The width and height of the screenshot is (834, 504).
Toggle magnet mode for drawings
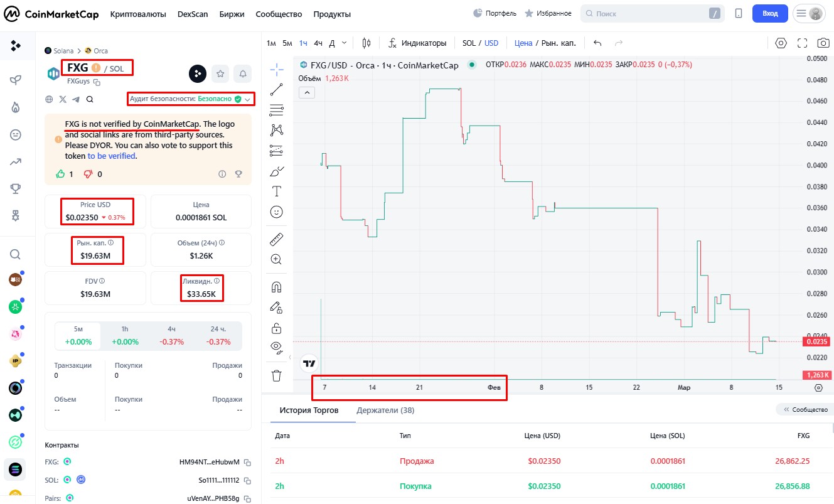point(276,287)
